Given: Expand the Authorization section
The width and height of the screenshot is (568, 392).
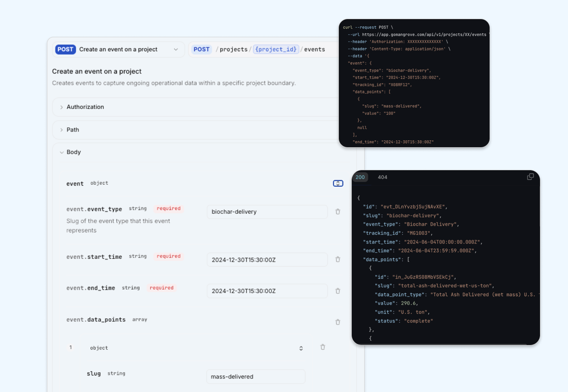Looking at the screenshot, I should coord(196,107).
